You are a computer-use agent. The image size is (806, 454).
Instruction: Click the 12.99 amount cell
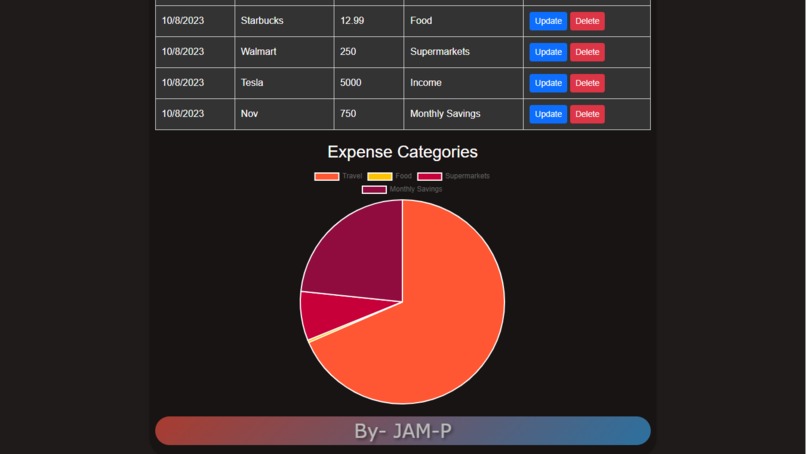(x=369, y=21)
